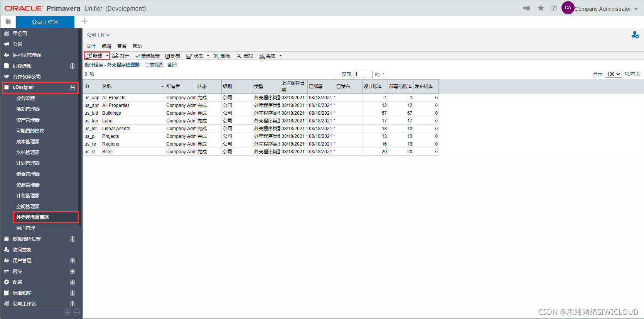Open 文档管理器 under uDesigner
Viewport: 644px width, 319px height.
tap(28, 153)
